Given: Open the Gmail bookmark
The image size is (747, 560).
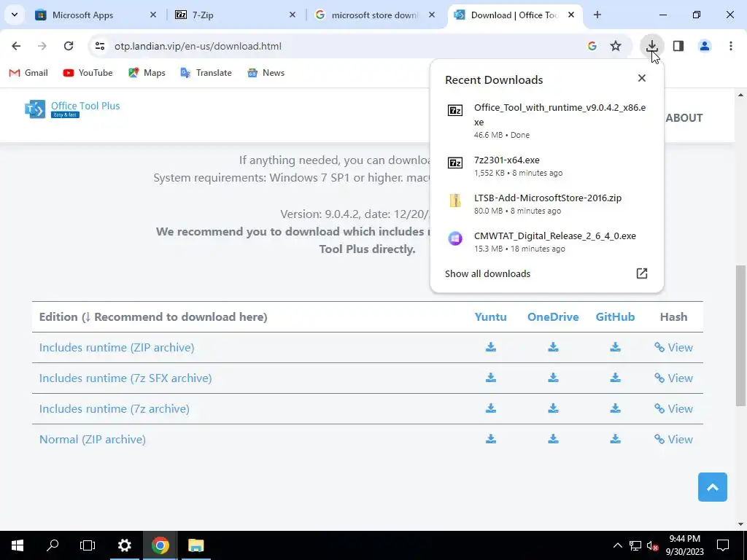Looking at the screenshot, I should click(x=28, y=73).
